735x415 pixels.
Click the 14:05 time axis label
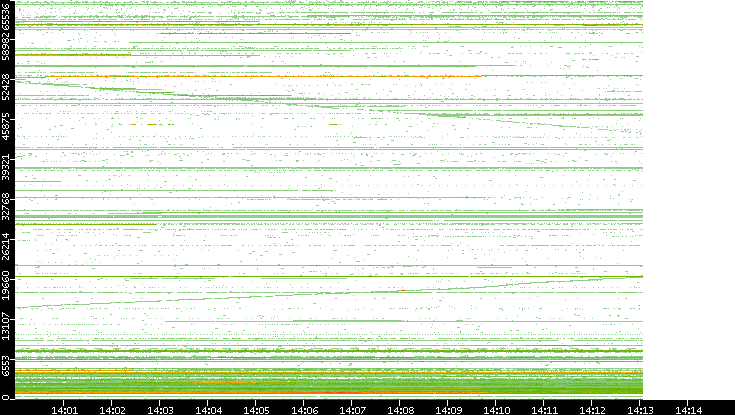[x=256, y=408]
